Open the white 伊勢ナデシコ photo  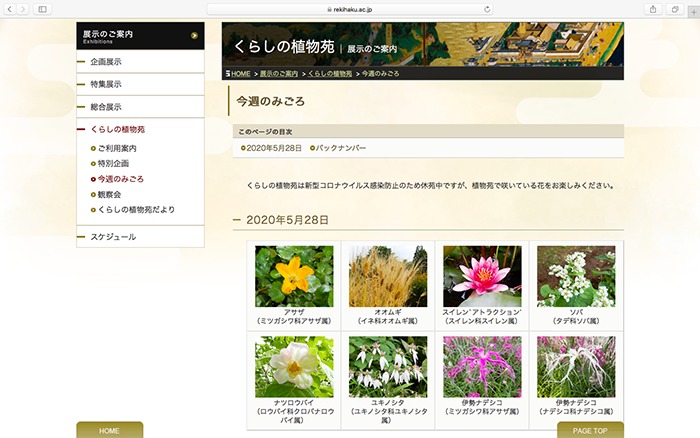(x=576, y=367)
